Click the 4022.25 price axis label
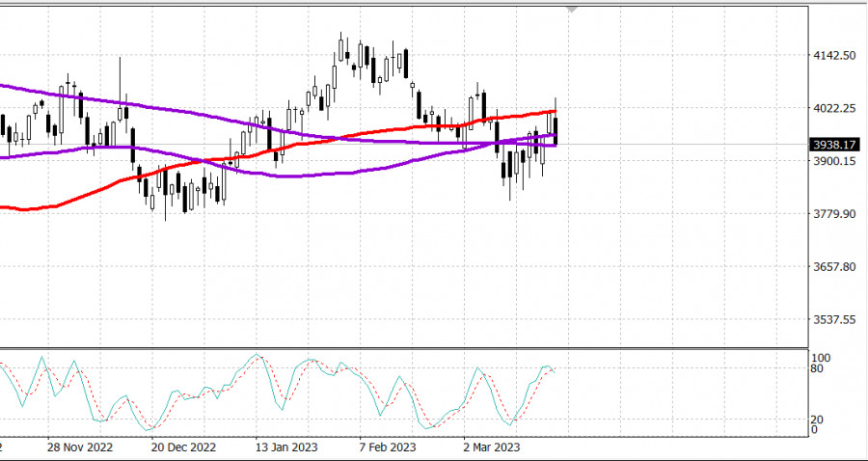Image resolution: width=868 pixels, height=461 pixels. pos(835,108)
